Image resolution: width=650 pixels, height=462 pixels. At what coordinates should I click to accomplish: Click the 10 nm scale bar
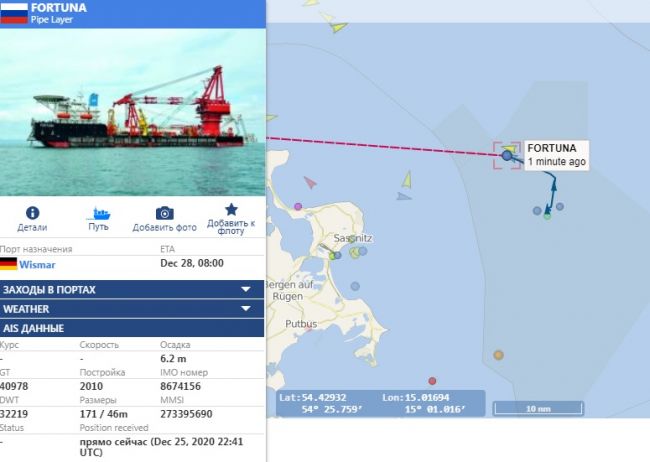point(538,409)
